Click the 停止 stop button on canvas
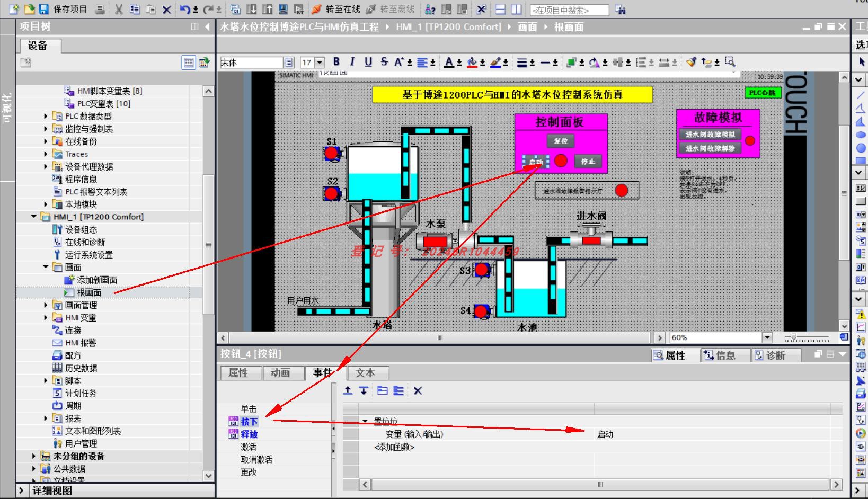Image resolution: width=868 pixels, height=499 pixels. pos(588,162)
